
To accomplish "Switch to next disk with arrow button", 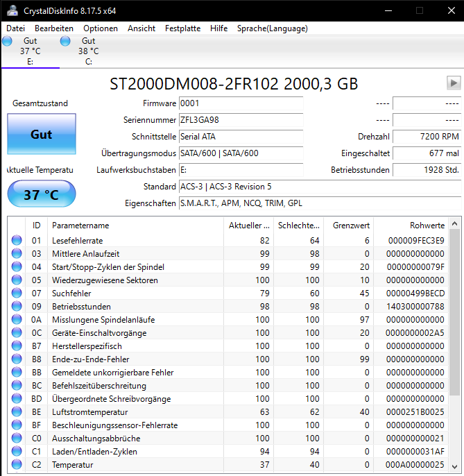I will pyautogui.click(x=454, y=83).
